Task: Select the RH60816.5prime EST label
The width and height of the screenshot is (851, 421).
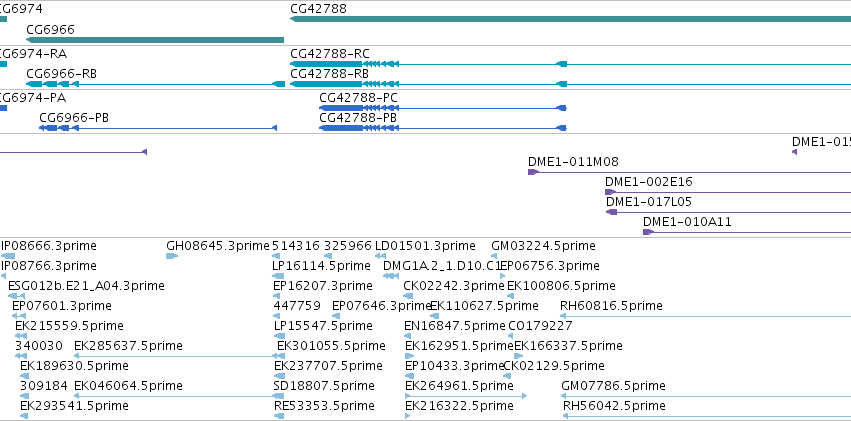Action: pos(611,305)
